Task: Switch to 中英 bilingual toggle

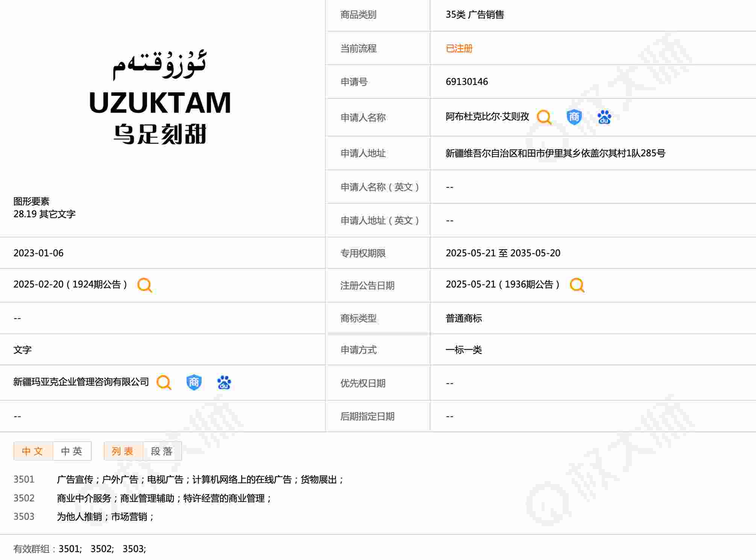Action: pos(72,451)
